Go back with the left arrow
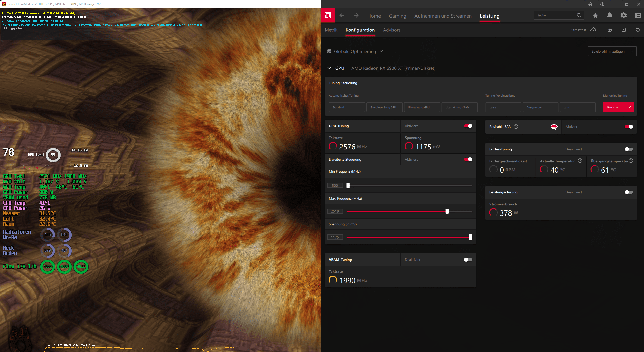This screenshot has width=644, height=352. (x=342, y=16)
